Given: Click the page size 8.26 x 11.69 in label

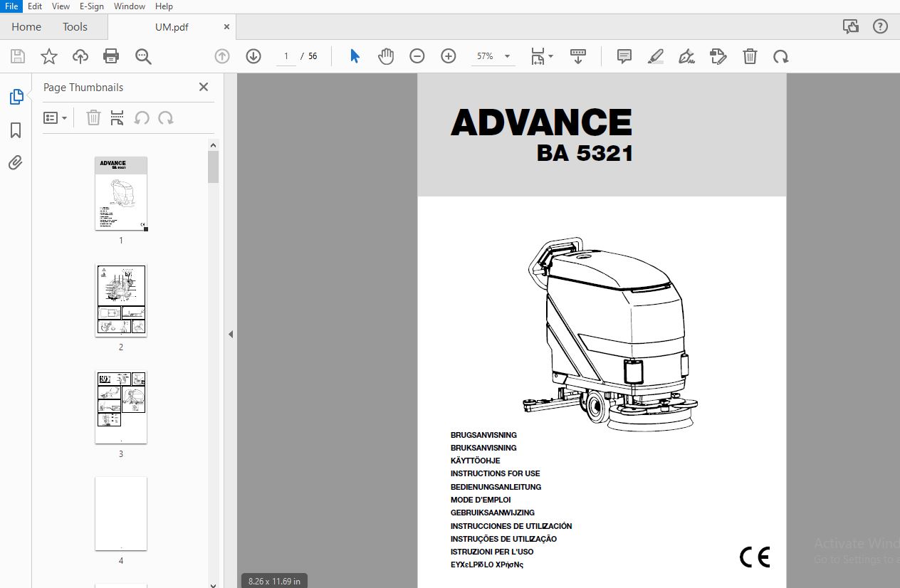Looking at the screenshot, I should [274, 581].
